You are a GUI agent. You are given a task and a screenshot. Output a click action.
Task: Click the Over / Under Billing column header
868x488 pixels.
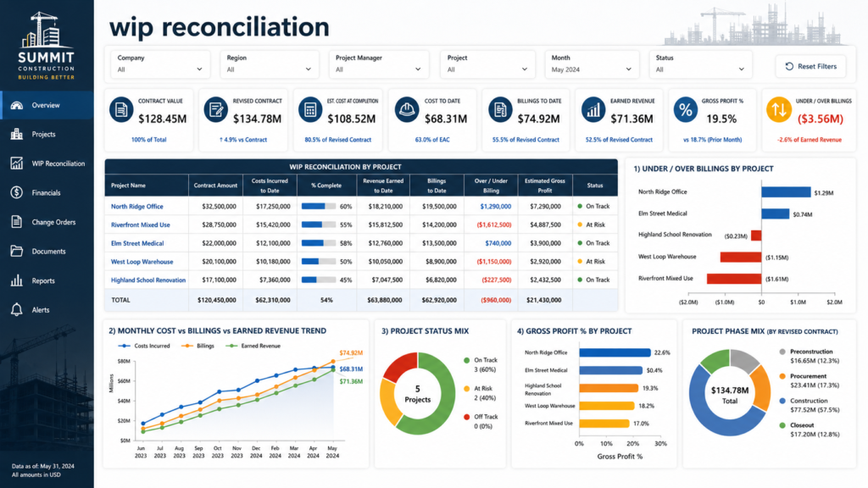pos(491,186)
